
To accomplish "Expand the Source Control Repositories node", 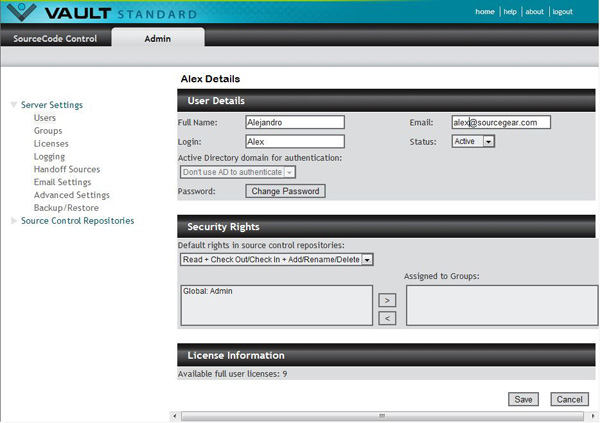I will pos(14,221).
